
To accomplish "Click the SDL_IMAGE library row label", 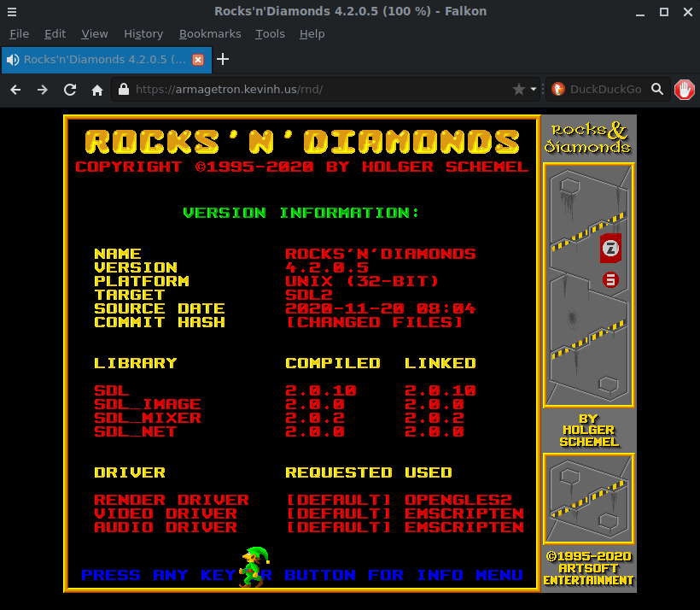I will tap(148, 404).
